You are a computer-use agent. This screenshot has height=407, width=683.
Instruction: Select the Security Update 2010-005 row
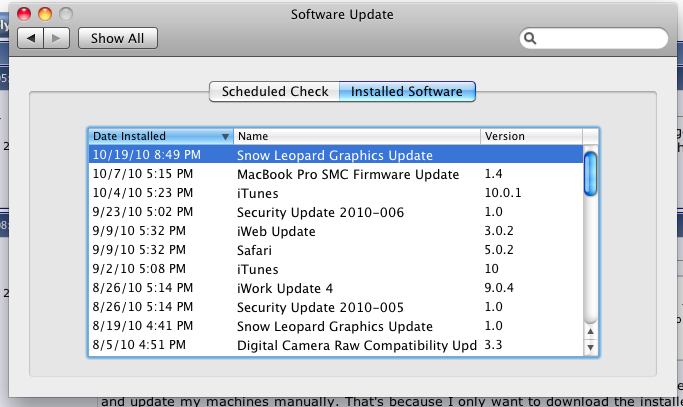click(x=336, y=307)
